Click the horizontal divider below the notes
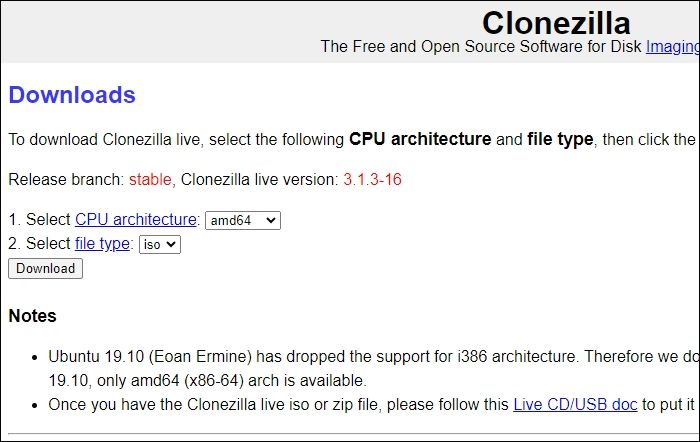 point(350,434)
